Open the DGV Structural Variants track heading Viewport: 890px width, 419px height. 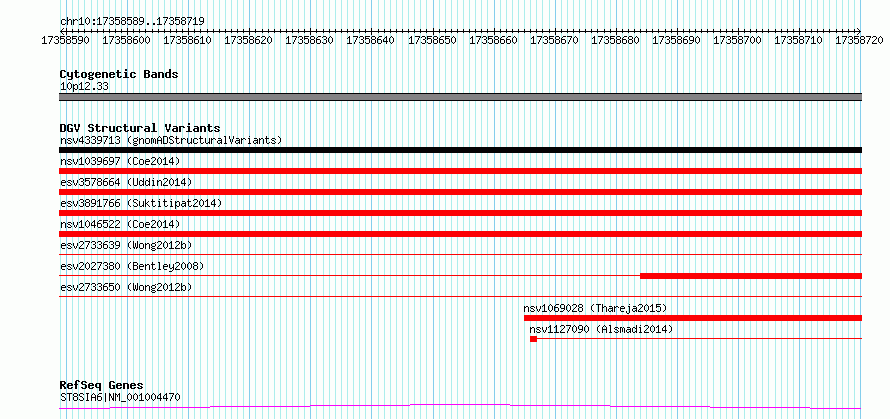pyautogui.click(x=140, y=128)
